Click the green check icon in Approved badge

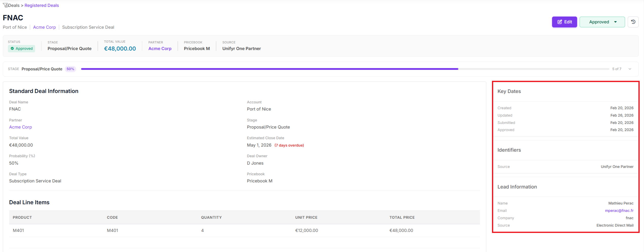[x=12, y=49]
